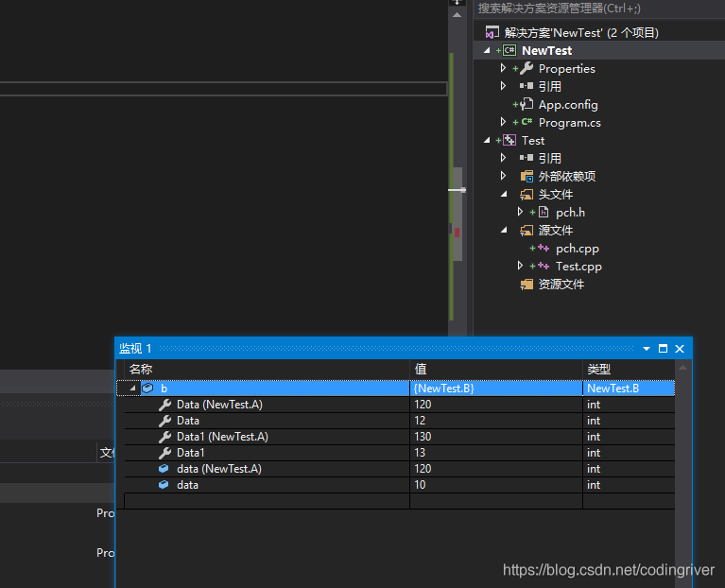Click the wrench icon of the Data1 row
The image size is (725, 588).
[x=164, y=453]
